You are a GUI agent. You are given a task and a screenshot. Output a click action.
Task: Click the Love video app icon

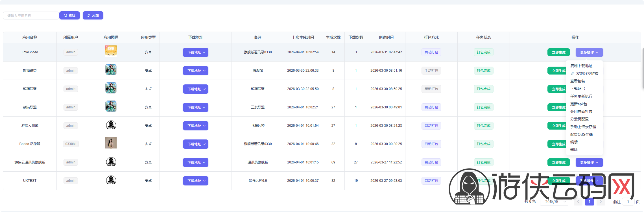[x=111, y=51]
